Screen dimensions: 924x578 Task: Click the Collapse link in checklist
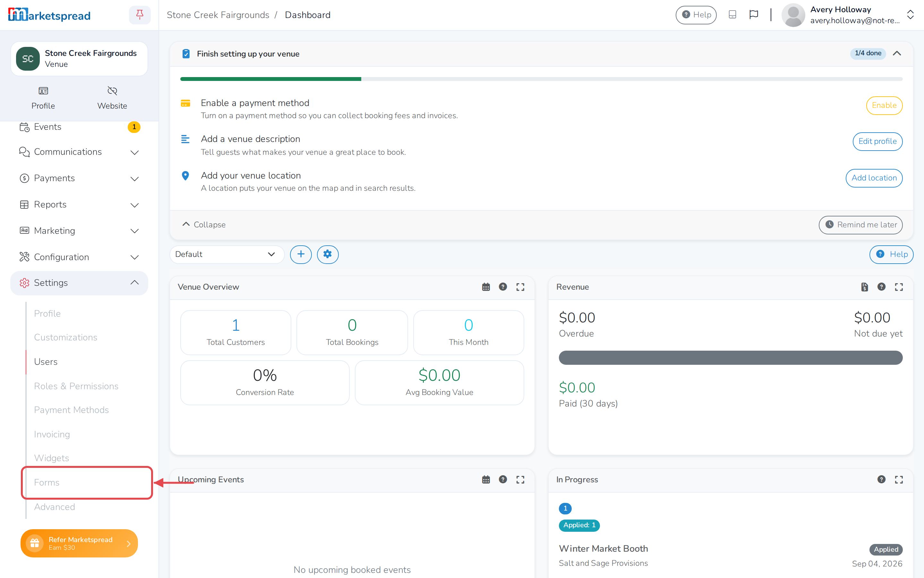coord(204,225)
